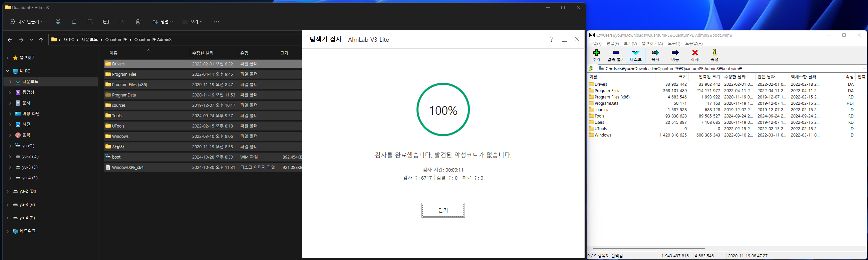Click QuantumPE in Explorer breadcrumb

click(x=116, y=40)
